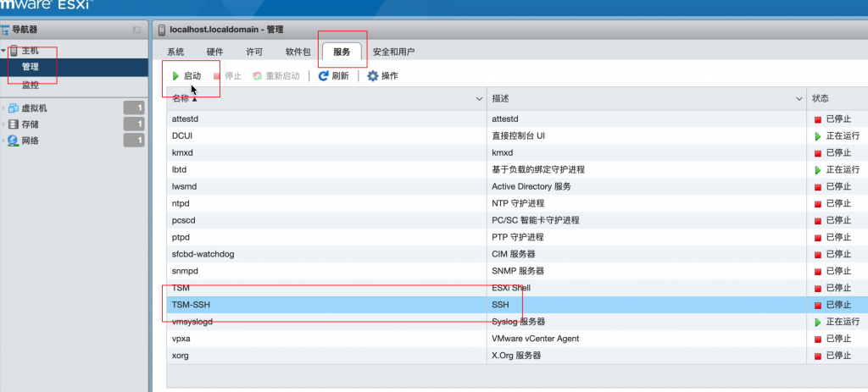The image size is (868, 392).
Task: Minimize the navigator panel via its collapse icon
Action: pos(136,30)
